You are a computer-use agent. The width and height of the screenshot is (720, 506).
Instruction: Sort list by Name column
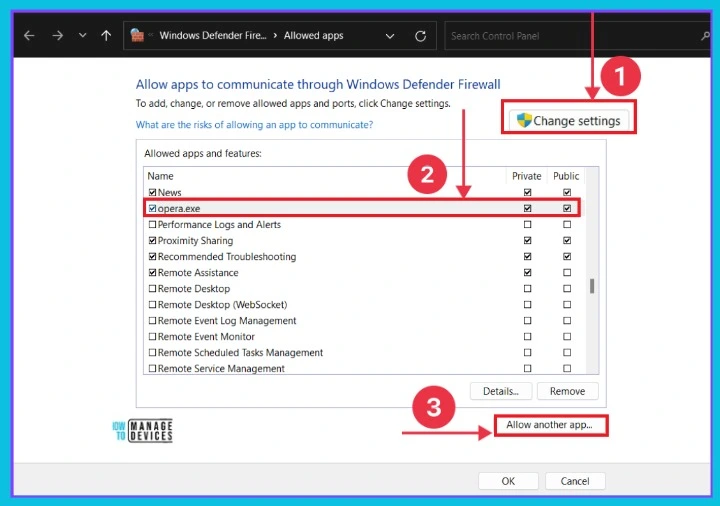coord(160,176)
